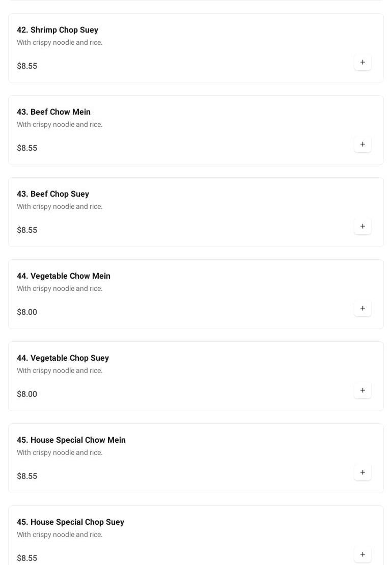Select 45. House Special Chop Suey title
Screen dimensions: 392x565
click(70, 522)
